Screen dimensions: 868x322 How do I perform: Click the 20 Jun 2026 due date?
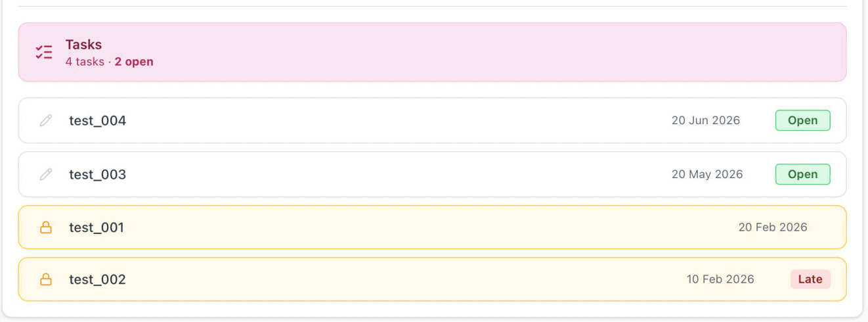pos(705,120)
